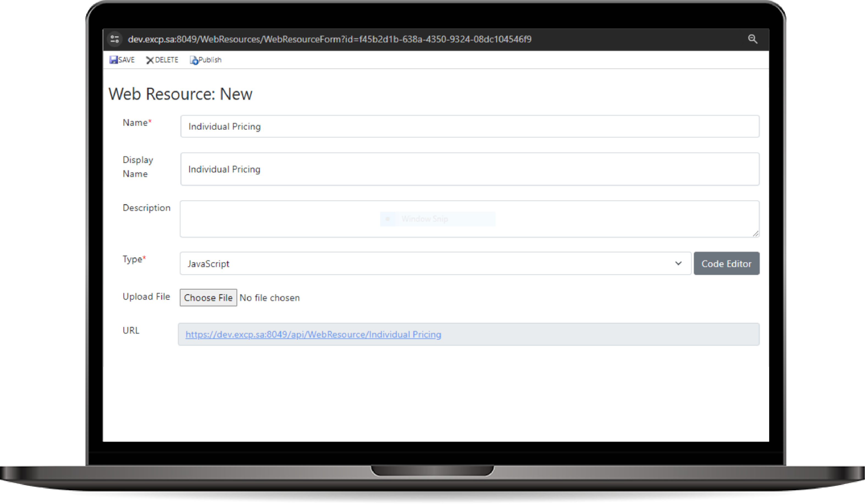Click the Type field label
Image resolution: width=865 pixels, height=504 pixels.
(132, 259)
